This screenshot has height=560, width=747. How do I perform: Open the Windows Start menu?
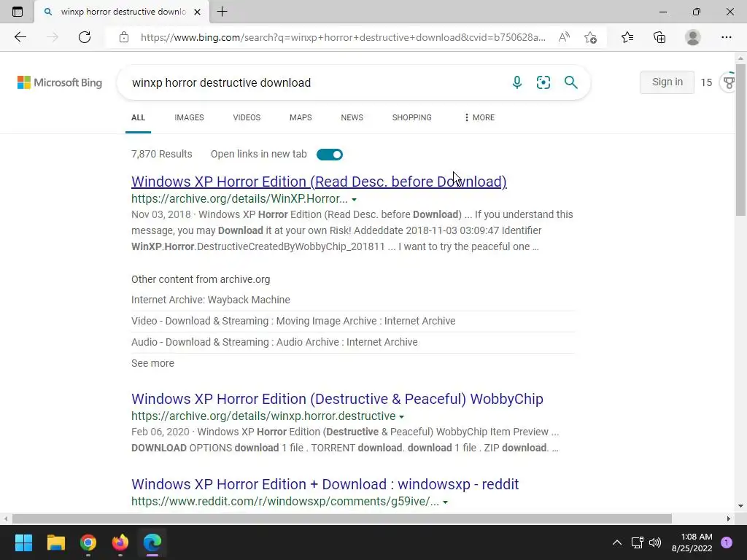pyautogui.click(x=23, y=542)
